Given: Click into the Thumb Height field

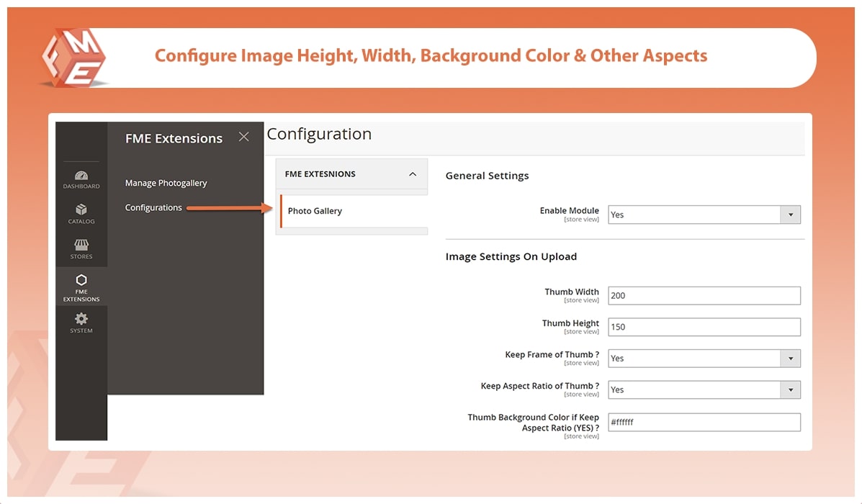Looking at the screenshot, I should (704, 327).
